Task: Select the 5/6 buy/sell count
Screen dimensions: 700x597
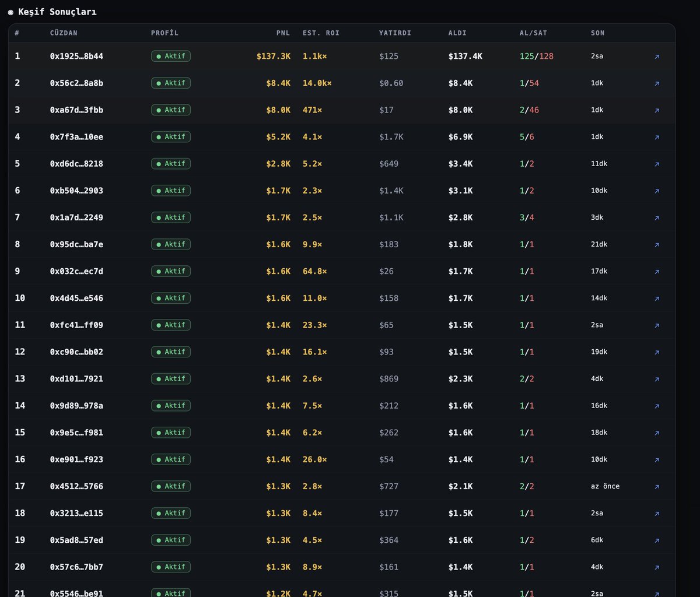Action: click(x=527, y=137)
